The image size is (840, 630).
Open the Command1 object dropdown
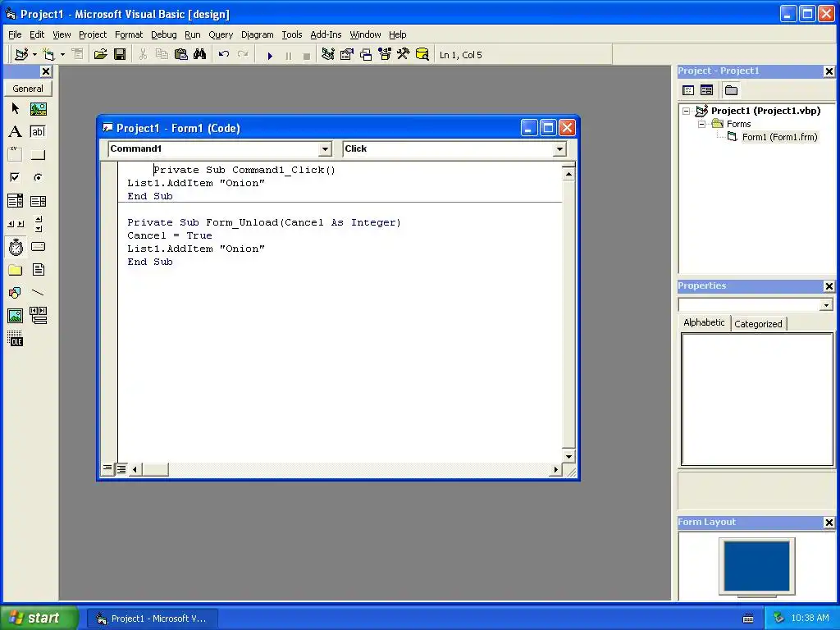325,149
